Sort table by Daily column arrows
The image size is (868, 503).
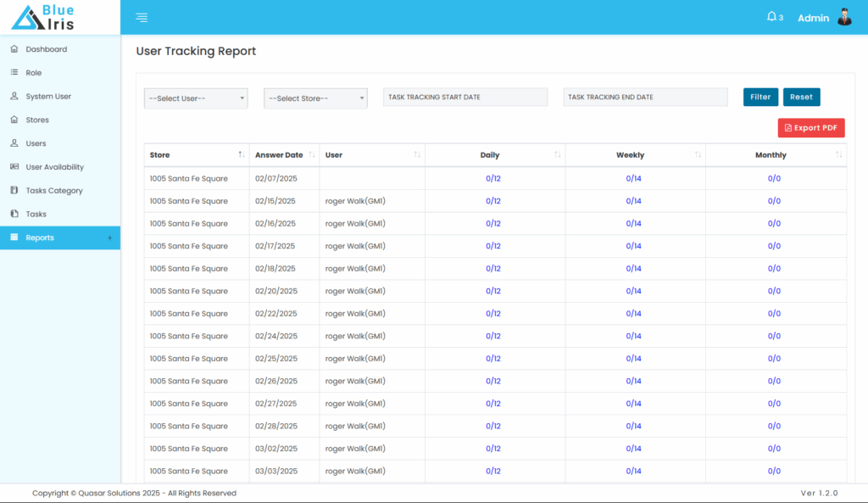(558, 154)
